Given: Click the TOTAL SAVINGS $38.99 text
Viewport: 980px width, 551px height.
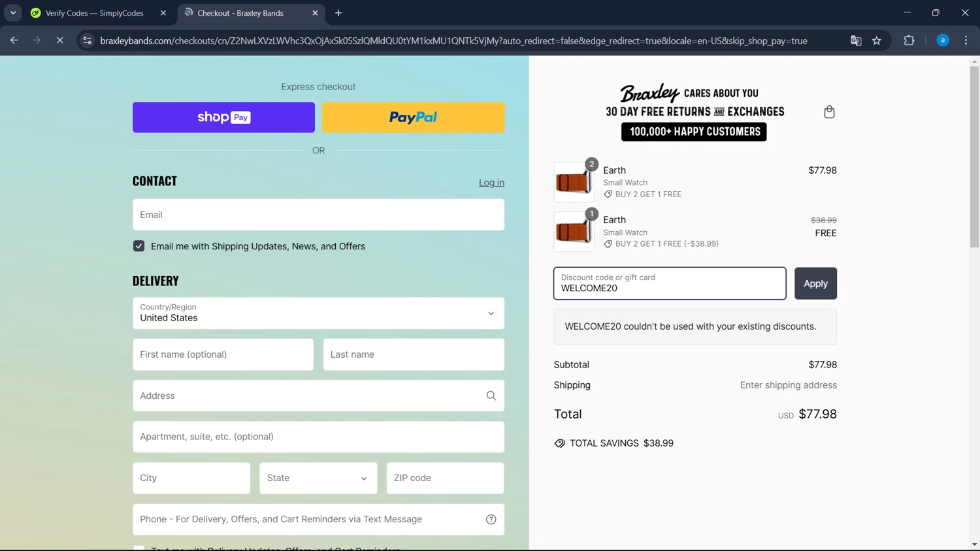Looking at the screenshot, I should click(621, 443).
